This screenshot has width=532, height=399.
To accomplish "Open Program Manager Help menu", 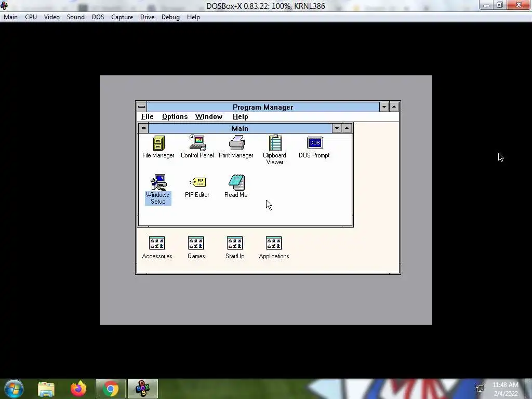I will pyautogui.click(x=240, y=117).
